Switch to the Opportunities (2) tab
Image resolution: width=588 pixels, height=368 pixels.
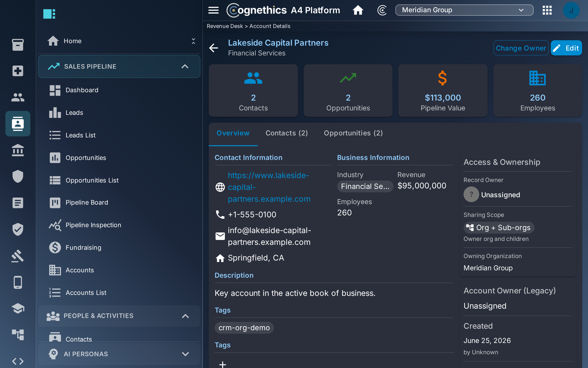[353, 133]
